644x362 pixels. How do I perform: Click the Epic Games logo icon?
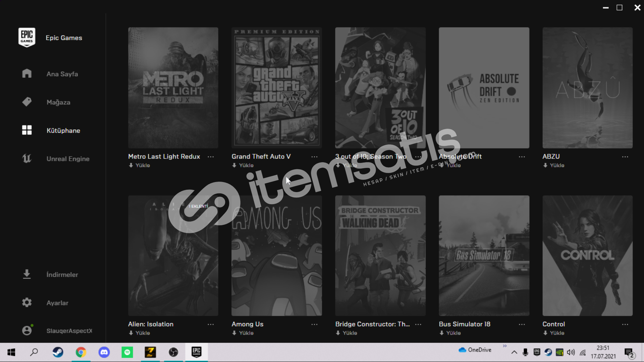(x=27, y=38)
